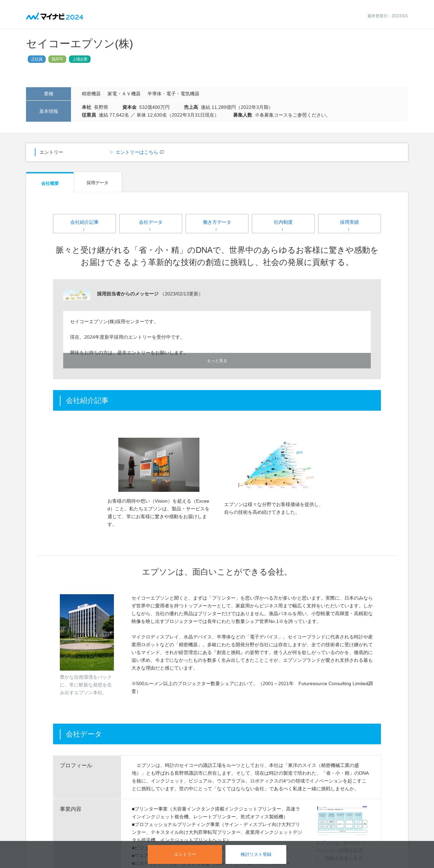Expand the message with もっと見る

(217, 361)
